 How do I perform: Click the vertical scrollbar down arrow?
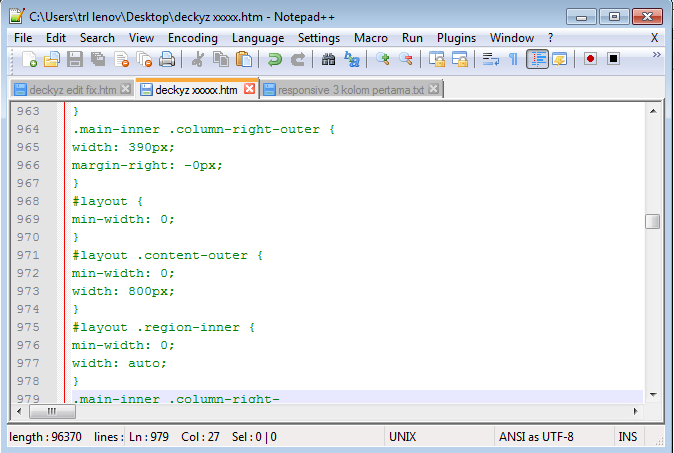coord(653,395)
